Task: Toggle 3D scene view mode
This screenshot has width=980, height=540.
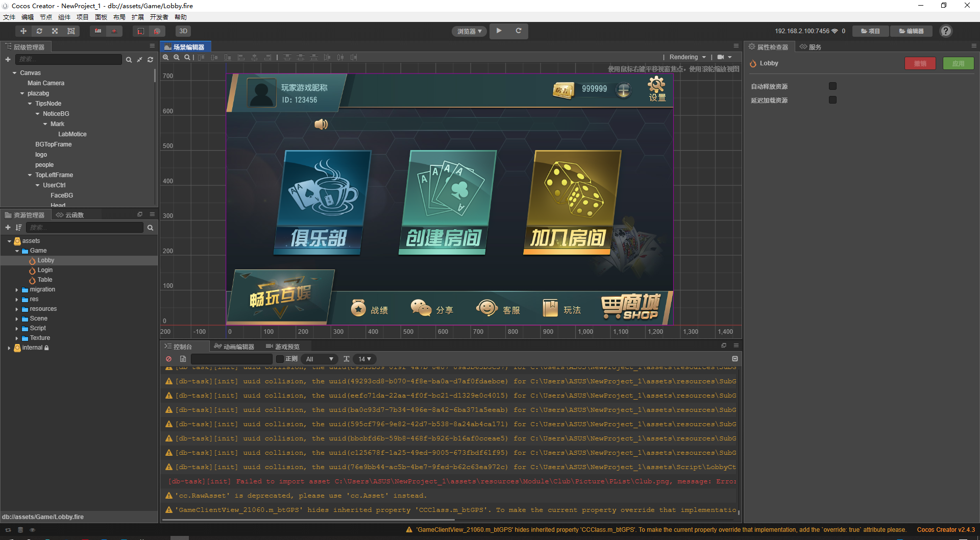Action: [183, 31]
